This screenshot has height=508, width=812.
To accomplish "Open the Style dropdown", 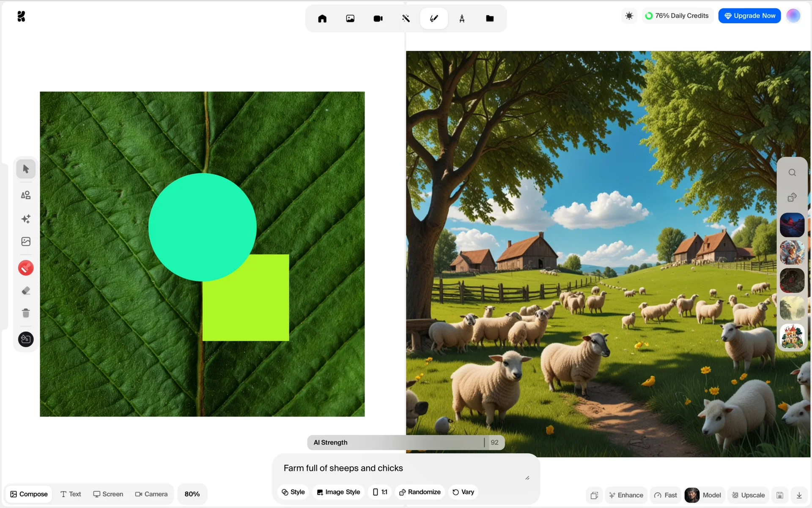I will 293,492.
